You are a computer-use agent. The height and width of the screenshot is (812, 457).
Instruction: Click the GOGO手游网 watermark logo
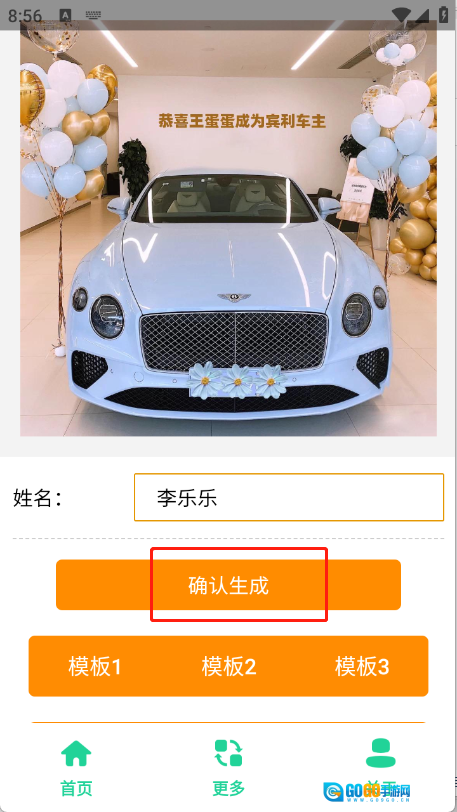[367, 791]
